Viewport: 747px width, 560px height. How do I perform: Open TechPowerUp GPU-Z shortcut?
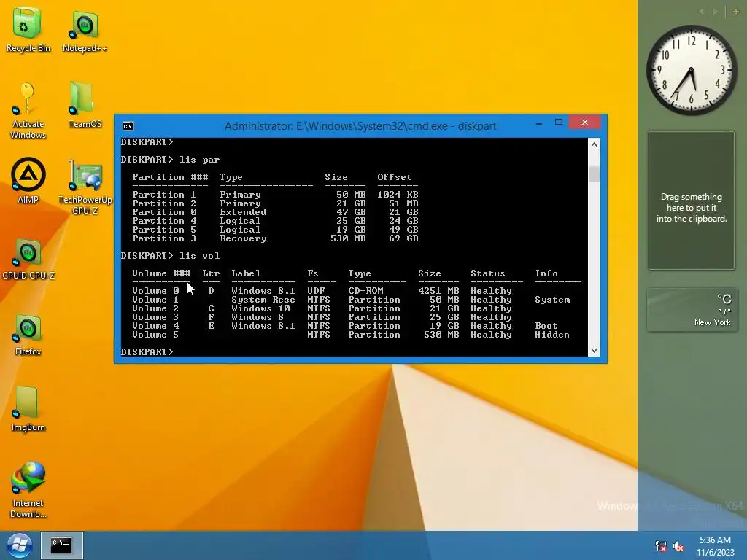coord(85,187)
